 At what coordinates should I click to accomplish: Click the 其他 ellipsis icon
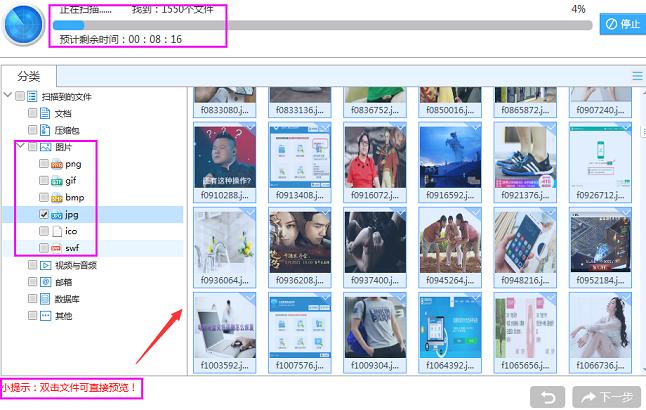coord(45,316)
